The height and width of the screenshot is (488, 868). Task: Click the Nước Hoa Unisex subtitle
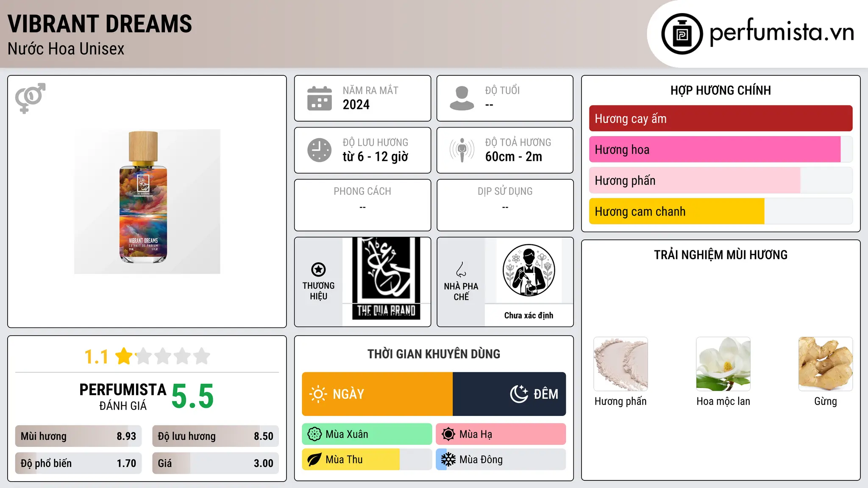(66, 49)
